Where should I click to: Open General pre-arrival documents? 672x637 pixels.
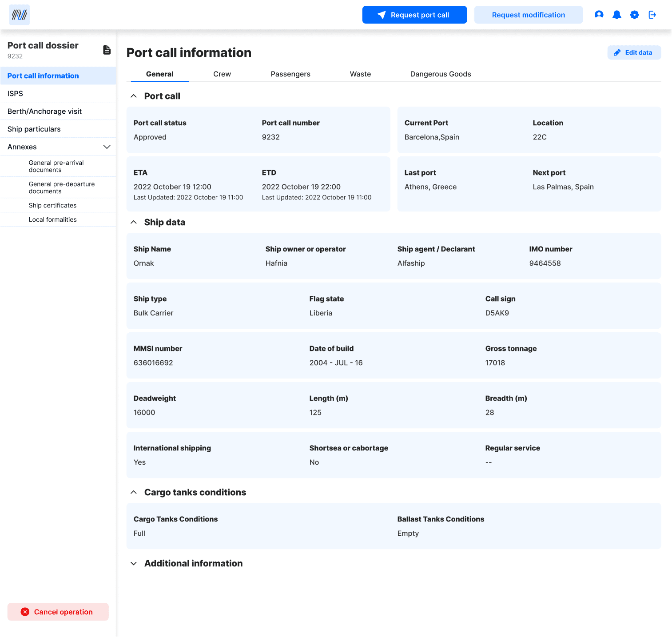pos(58,166)
